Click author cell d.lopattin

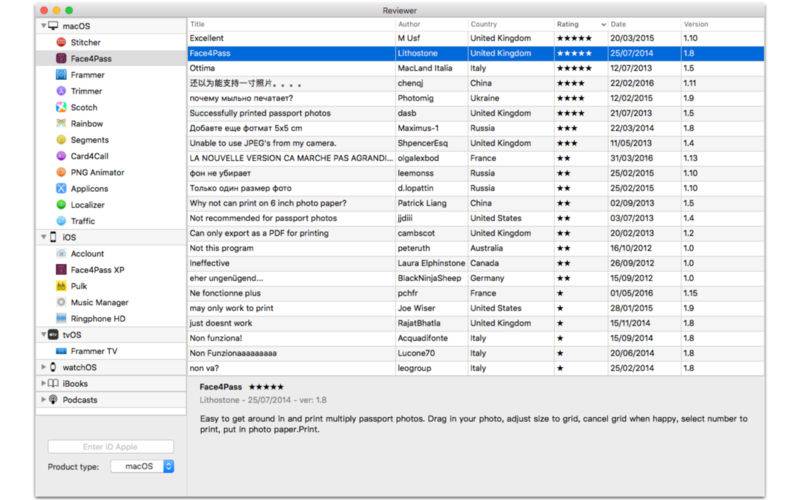[x=415, y=188]
